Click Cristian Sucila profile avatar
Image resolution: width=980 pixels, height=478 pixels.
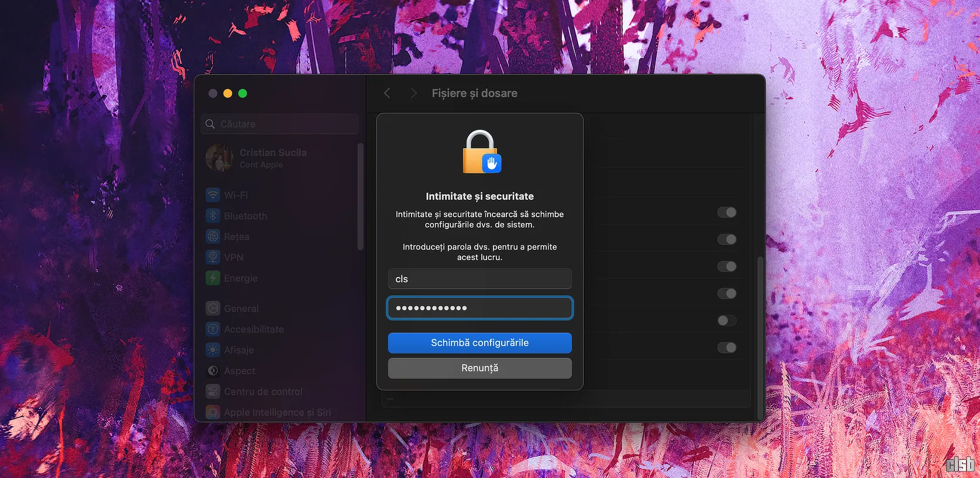click(220, 158)
